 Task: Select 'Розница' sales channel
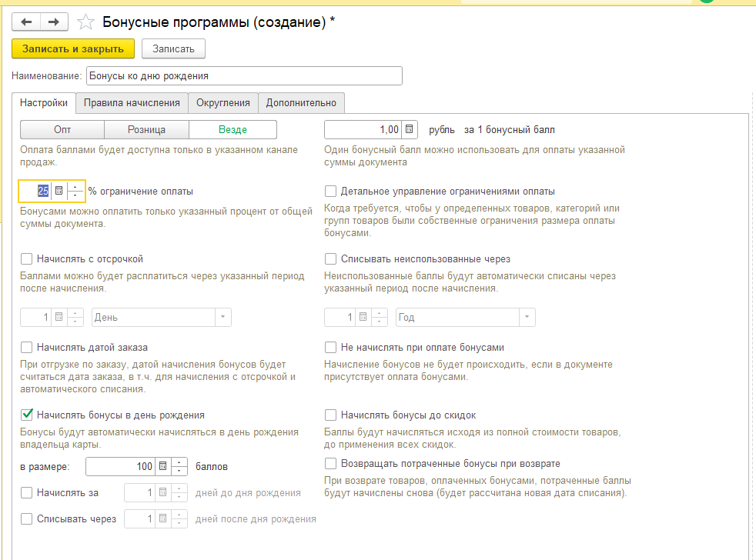[146, 130]
